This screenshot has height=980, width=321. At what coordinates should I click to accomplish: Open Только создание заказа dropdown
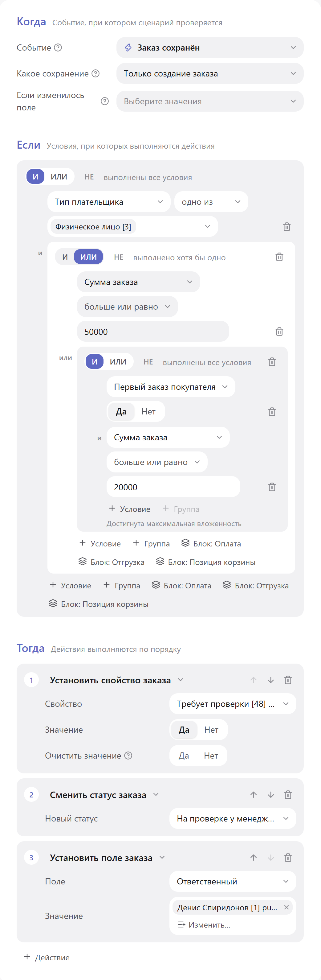click(210, 73)
